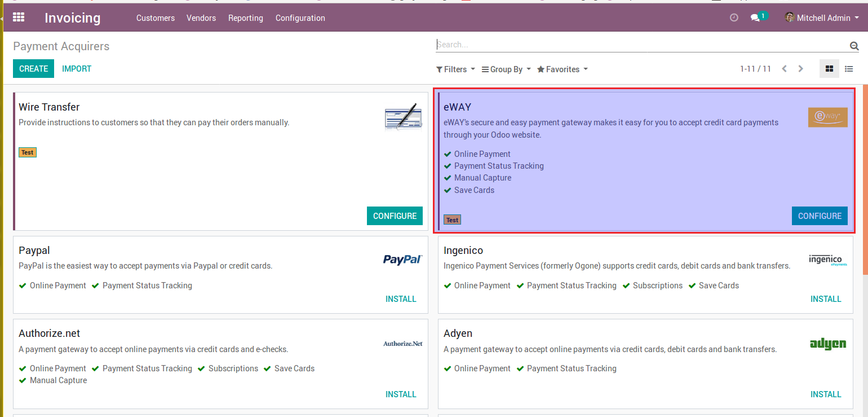Click Ingenico's Save Cards feature text
Viewport: 868px width, 417px height.
point(719,286)
